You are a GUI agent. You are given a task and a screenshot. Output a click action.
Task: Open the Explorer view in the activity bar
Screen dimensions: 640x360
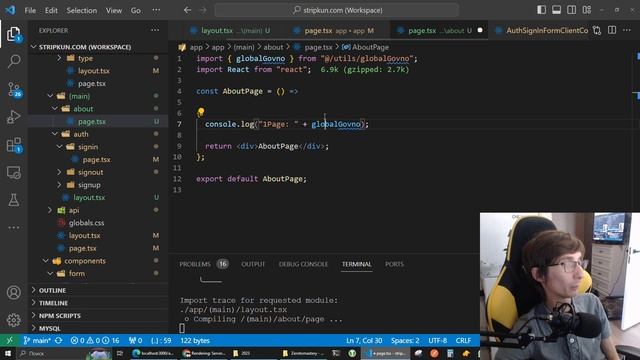tap(13, 34)
